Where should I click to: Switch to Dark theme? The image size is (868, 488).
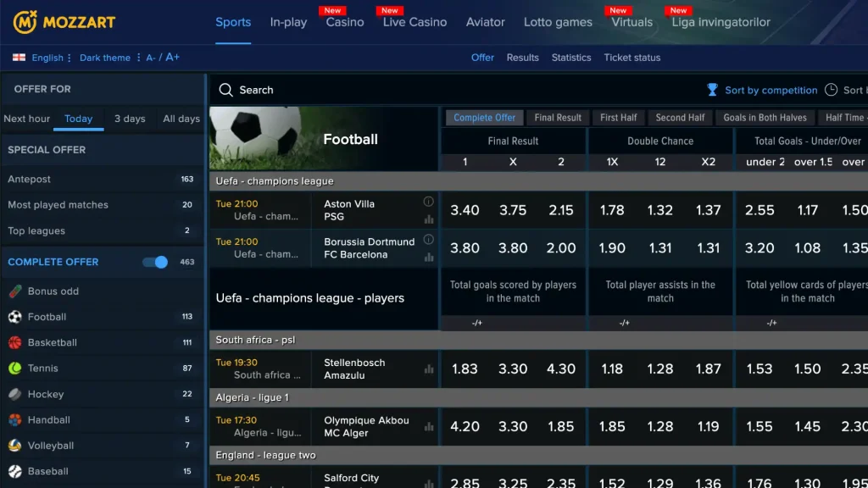click(105, 58)
